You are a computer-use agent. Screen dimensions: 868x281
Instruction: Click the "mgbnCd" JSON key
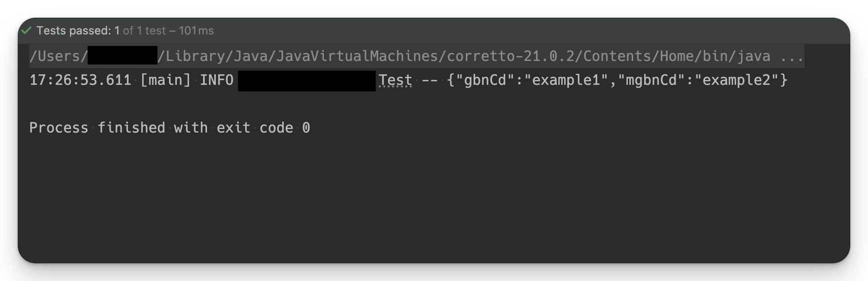pos(651,80)
